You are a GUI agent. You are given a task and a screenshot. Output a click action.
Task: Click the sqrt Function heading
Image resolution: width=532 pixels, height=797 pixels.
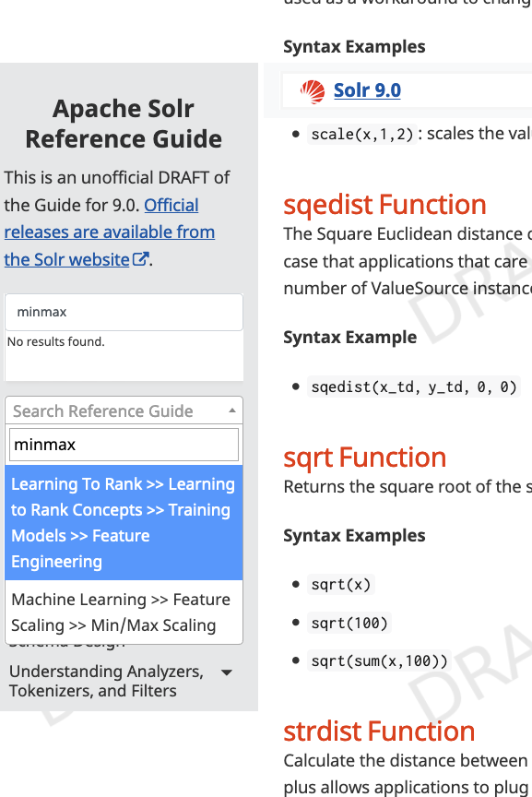click(x=365, y=458)
